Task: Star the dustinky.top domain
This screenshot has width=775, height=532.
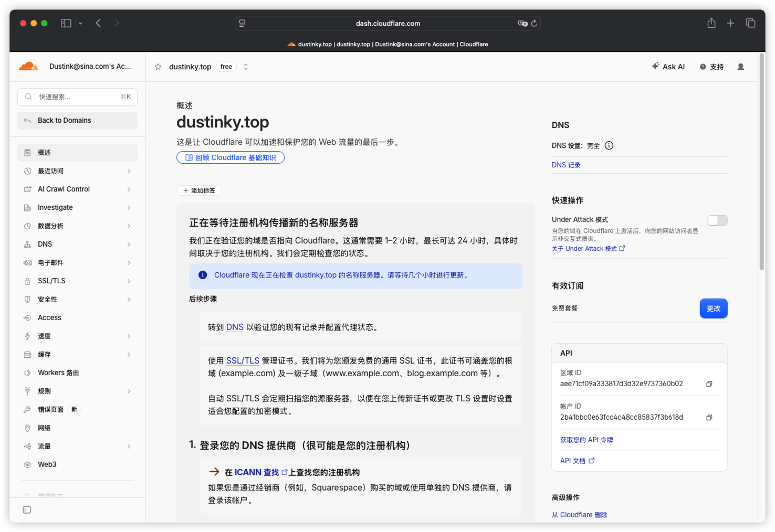Action: point(158,67)
